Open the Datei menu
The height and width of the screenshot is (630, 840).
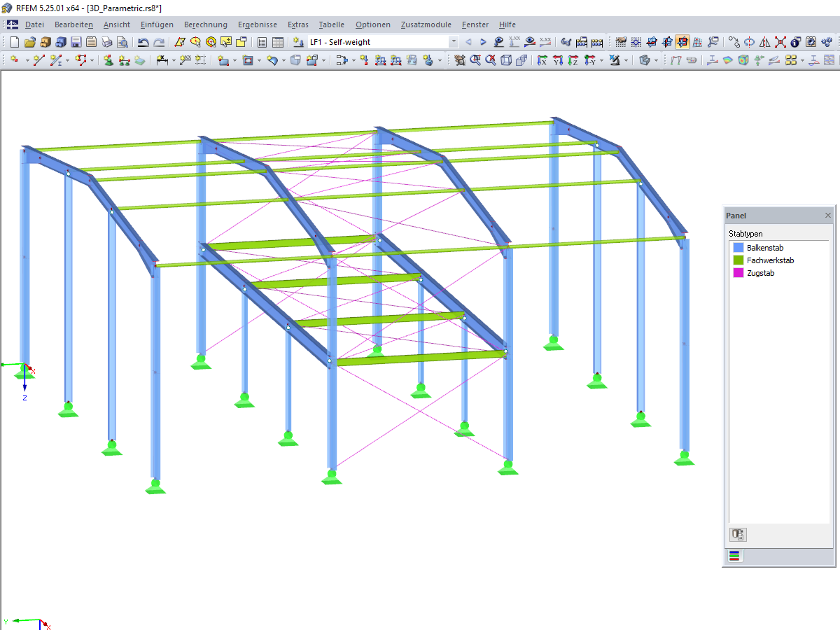[34, 24]
